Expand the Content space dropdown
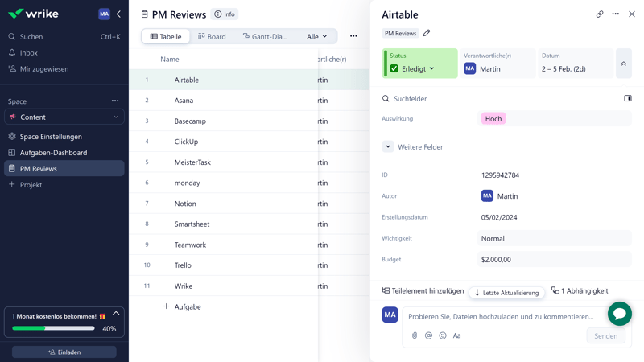This screenshot has width=644, height=362. [x=64, y=117]
